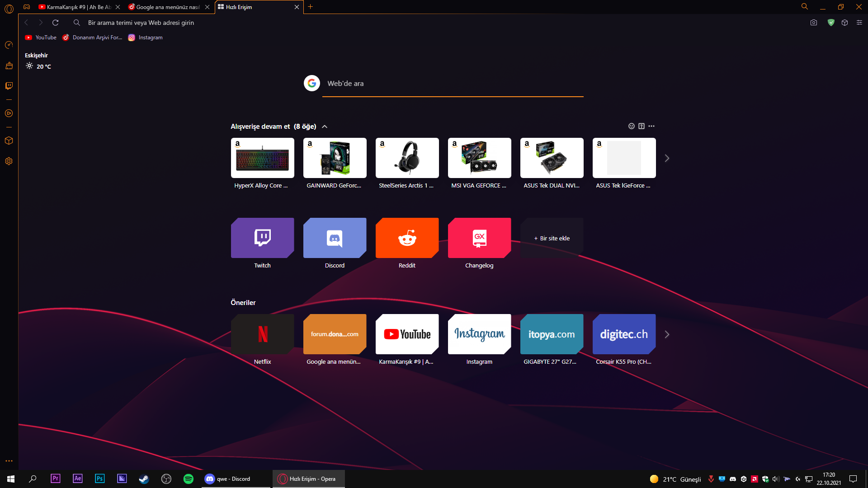Click the Google logo in search box
This screenshot has width=868, height=488.
[x=312, y=83]
